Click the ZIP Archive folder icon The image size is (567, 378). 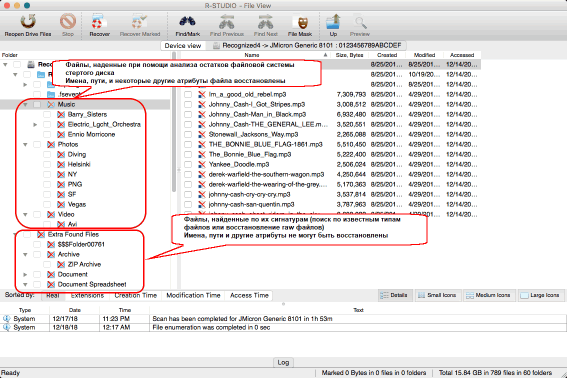(x=61, y=264)
